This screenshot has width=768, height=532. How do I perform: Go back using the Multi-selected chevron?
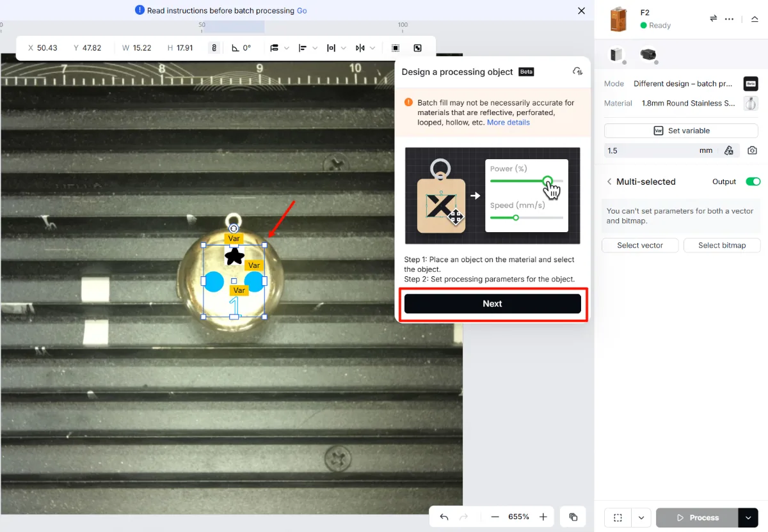click(609, 182)
